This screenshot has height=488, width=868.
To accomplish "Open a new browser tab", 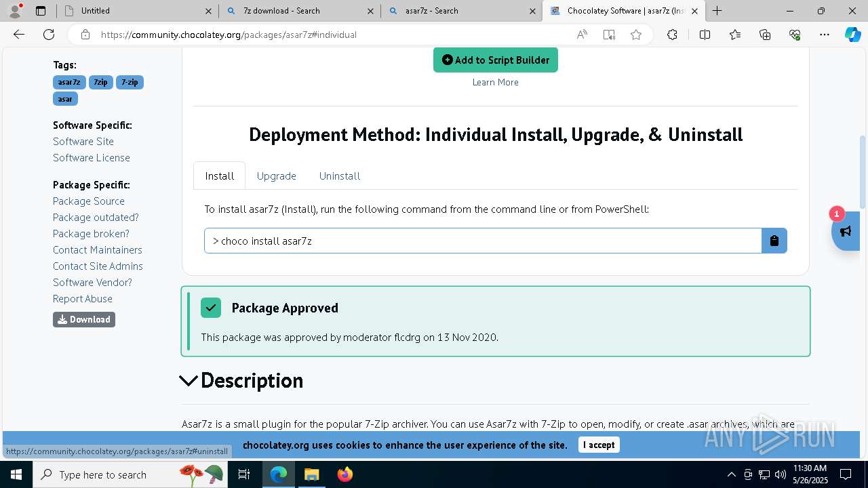I will point(717,11).
